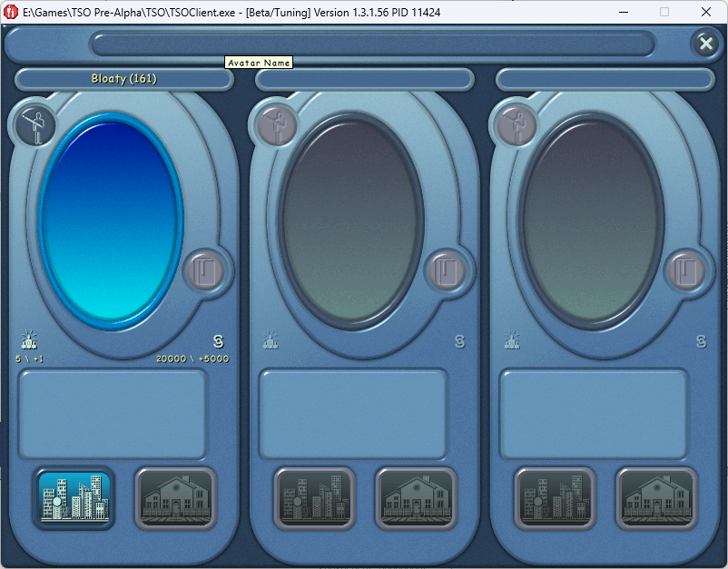Viewport: 728px width, 569px height.
Task: Click the house button on Bloaty's card
Action: pos(176,499)
